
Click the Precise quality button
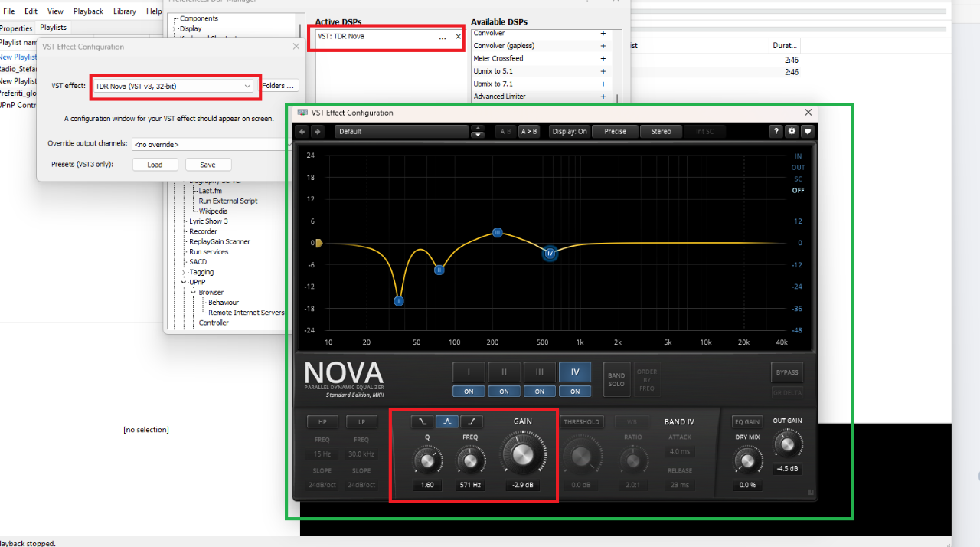pyautogui.click(x=615, y=131)
